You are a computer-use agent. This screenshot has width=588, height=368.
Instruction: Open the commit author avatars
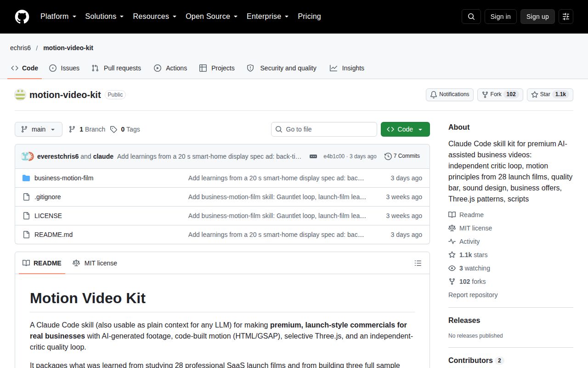tap(28, 156)
